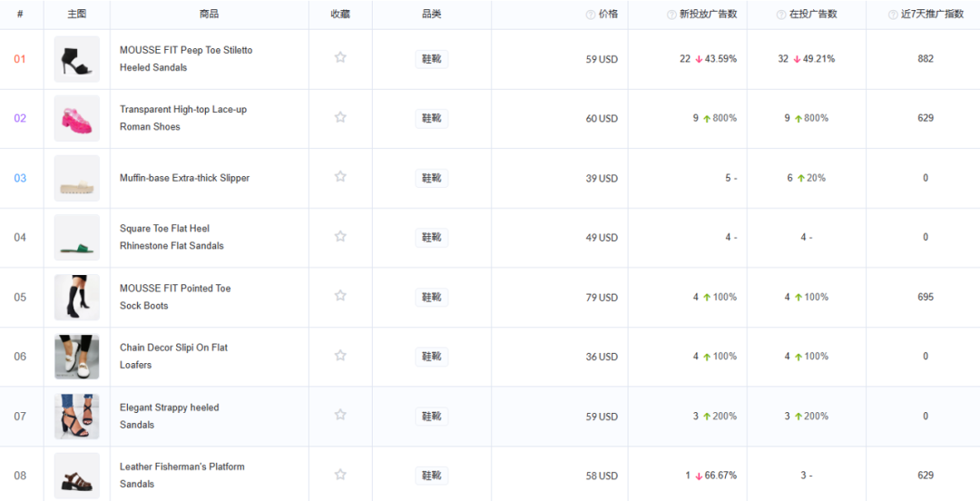Open black peep toe sandal thumbnail
This screenshot has height=501, width=980.
[77, 59]
